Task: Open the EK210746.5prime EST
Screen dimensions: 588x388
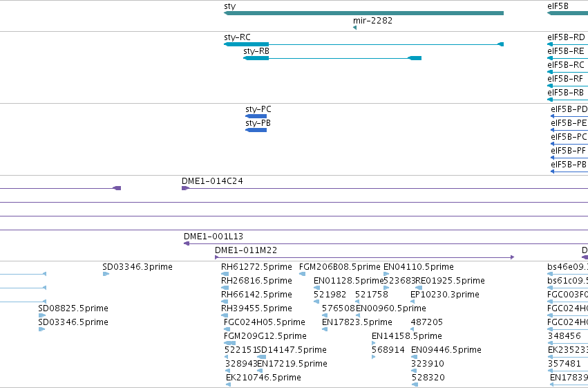Action: point(263,378)
